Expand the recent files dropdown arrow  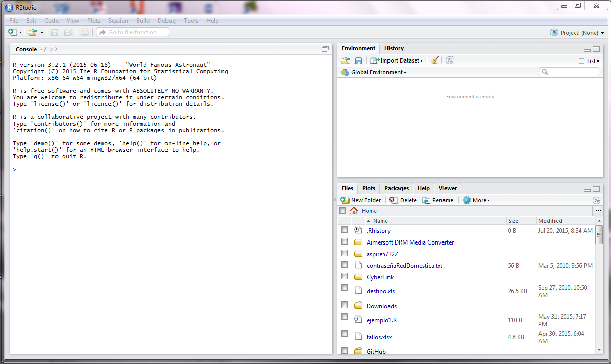point(42,33)
